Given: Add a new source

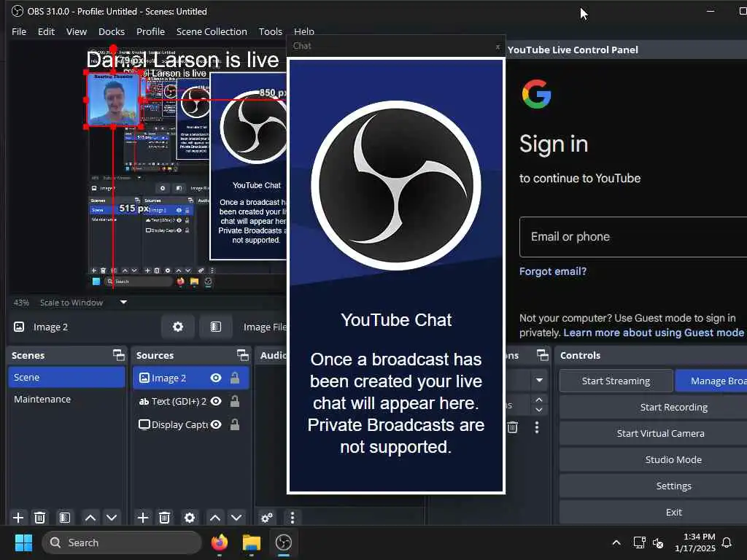Looking at the screenshot, I should (x=142, y=518).
